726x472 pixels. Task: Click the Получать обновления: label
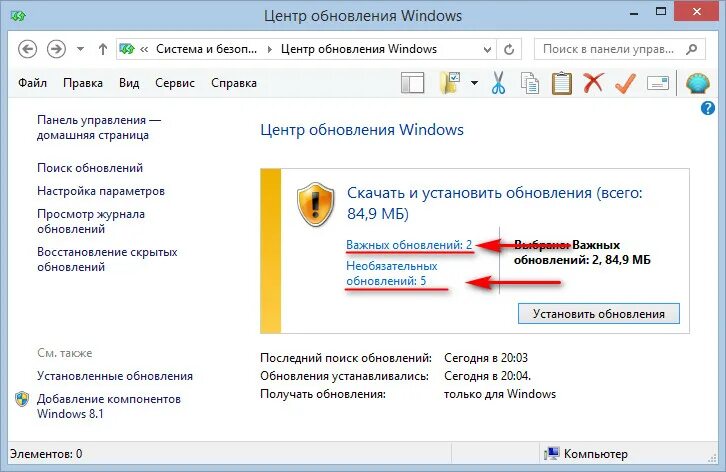tap(323, 394)
